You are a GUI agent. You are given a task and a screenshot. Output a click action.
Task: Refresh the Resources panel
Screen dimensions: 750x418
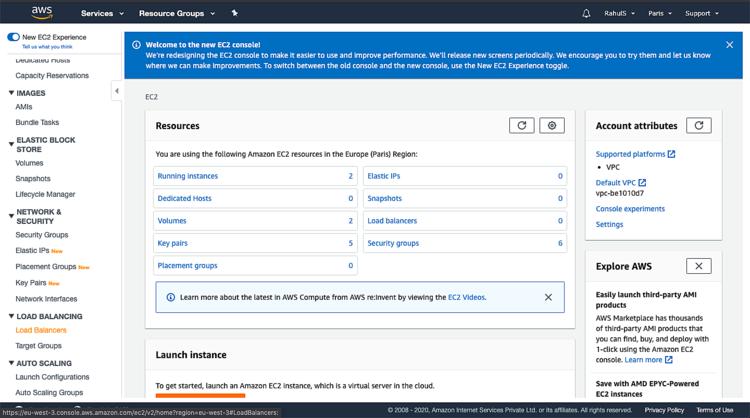pos(521,125)
